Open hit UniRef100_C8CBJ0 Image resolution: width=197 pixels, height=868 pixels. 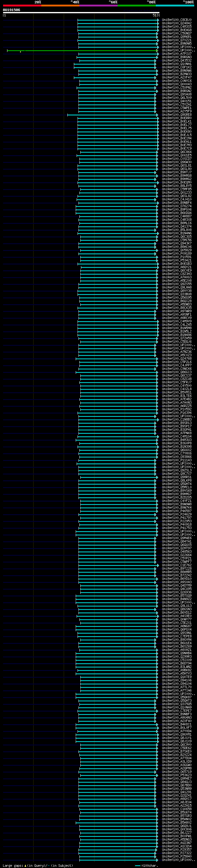[176, 20]
